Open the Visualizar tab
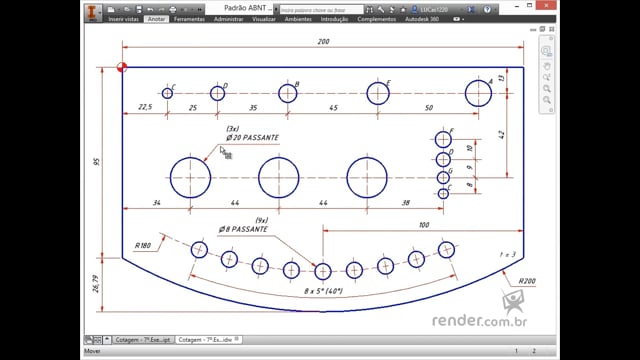The width and height of the screenshot is (640, 360). click(x=264, y=19)
